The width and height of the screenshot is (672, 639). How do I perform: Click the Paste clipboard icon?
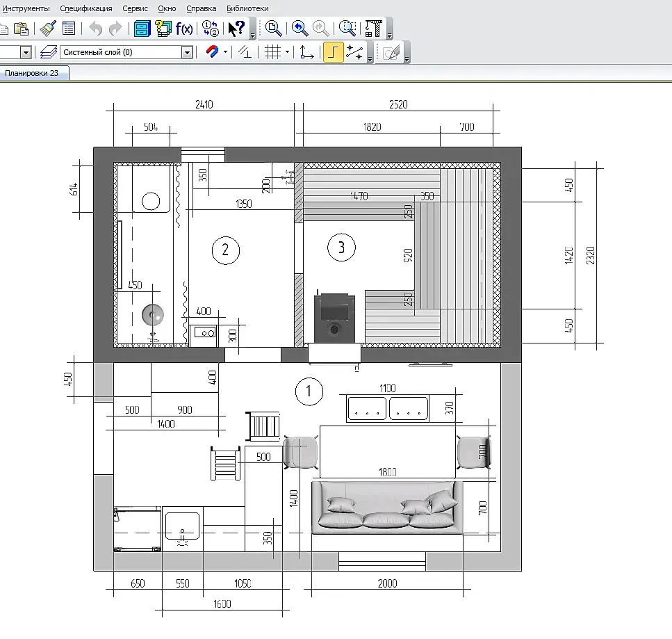pyautogui.click(x=21, y=29)
